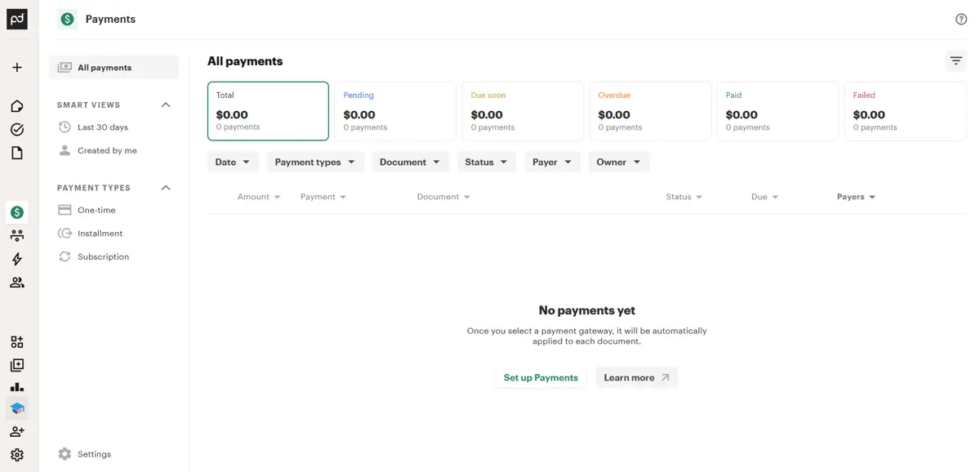This screenshot has width=980, height=472.
Task: Click the Installment cycle icon
Action: tap(65, 234)
